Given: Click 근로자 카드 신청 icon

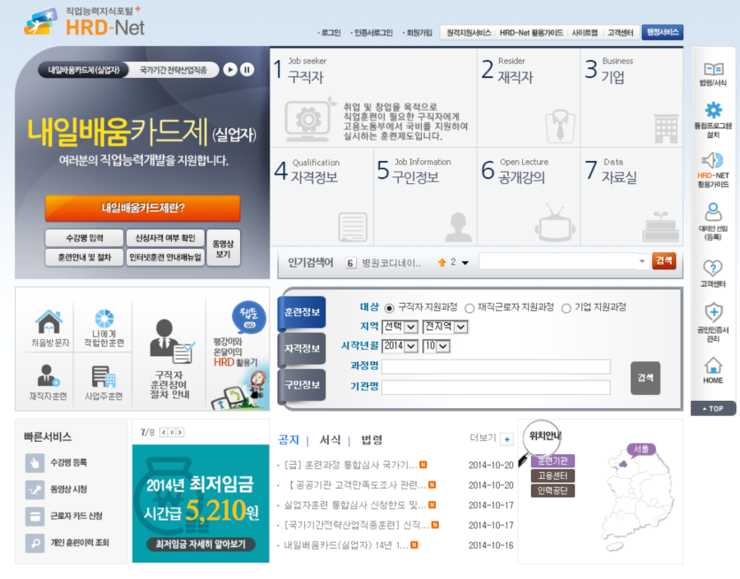Looking at the screenshot, I should point(35,516).
